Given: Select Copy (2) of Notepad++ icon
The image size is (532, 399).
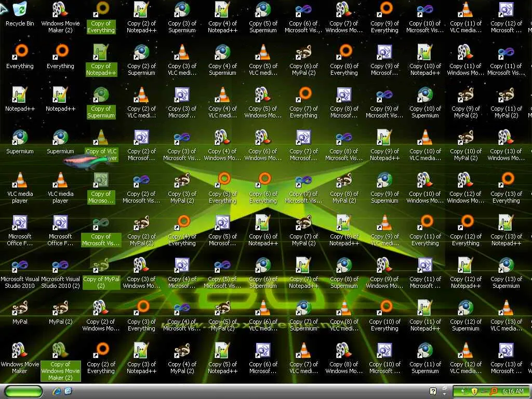Looking at the screenshot, I should (141, 17).
